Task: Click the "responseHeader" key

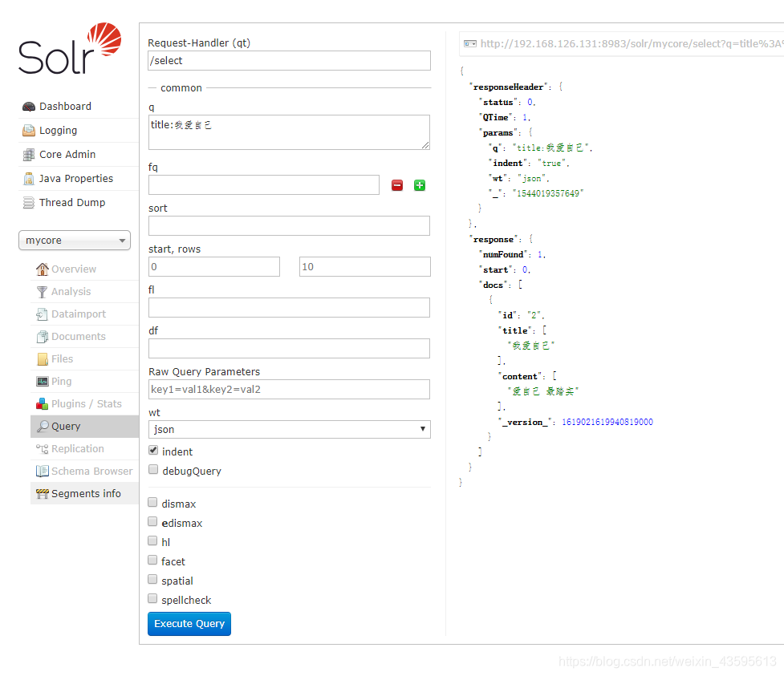Action: [x=509, y=87]
